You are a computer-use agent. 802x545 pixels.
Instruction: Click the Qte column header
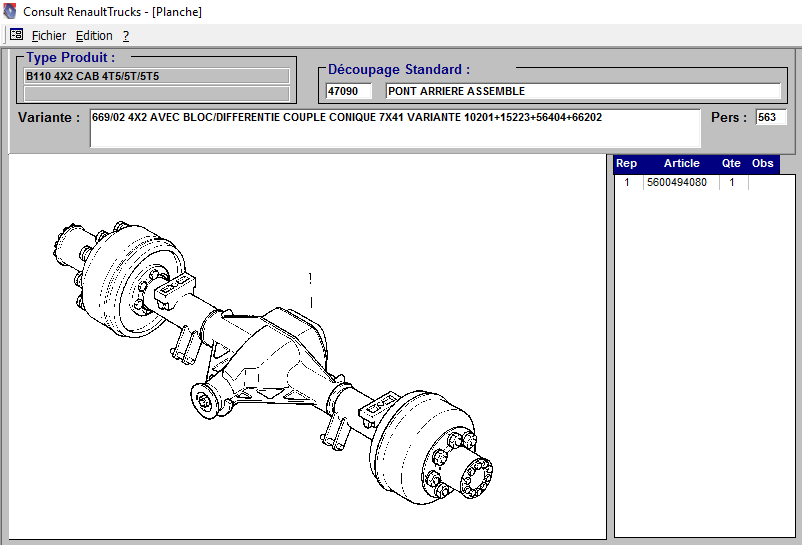[x=731, y=164]
